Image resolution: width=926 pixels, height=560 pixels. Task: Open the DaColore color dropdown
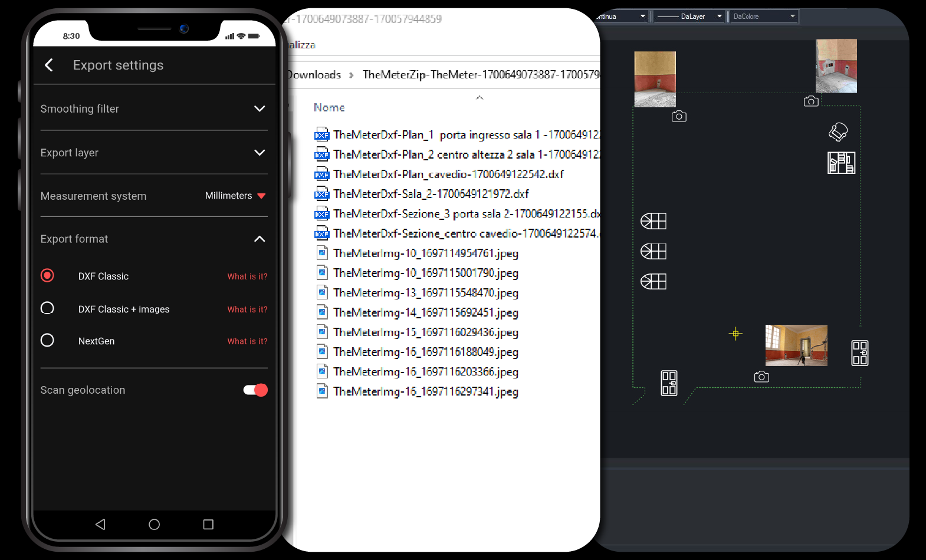coord(764,17)
